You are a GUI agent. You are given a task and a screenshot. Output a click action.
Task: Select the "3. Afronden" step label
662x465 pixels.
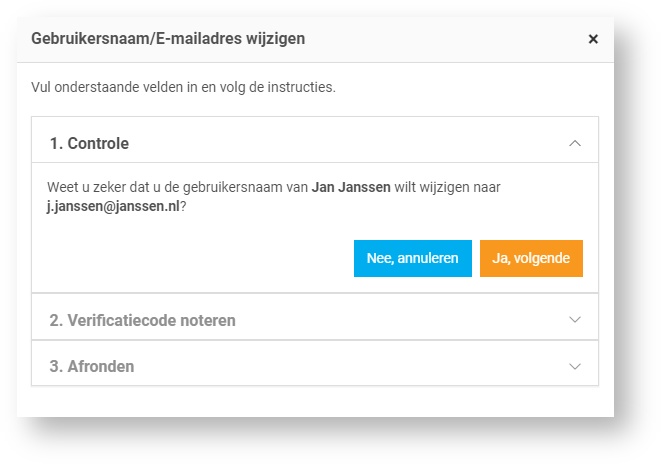[x=91, y=366]
